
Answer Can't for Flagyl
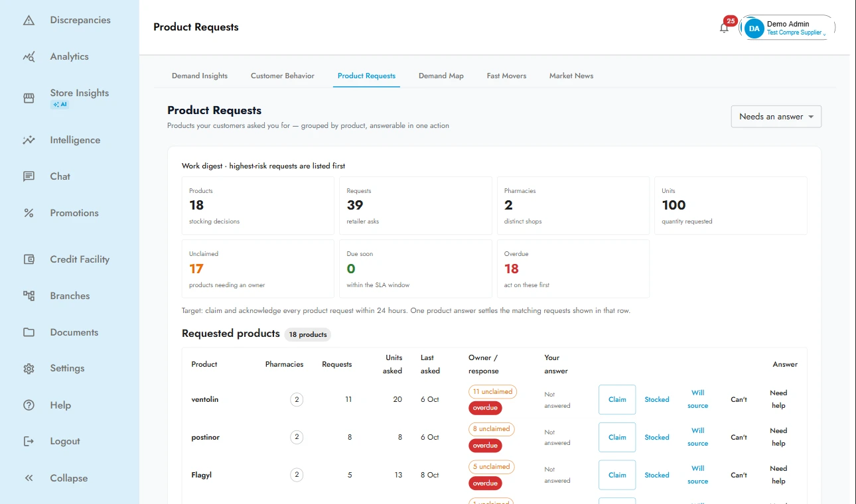[739, 475]
